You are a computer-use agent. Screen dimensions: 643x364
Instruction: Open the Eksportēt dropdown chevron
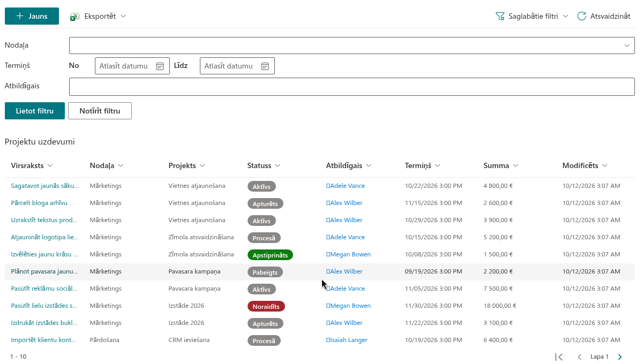click(123, 16)
